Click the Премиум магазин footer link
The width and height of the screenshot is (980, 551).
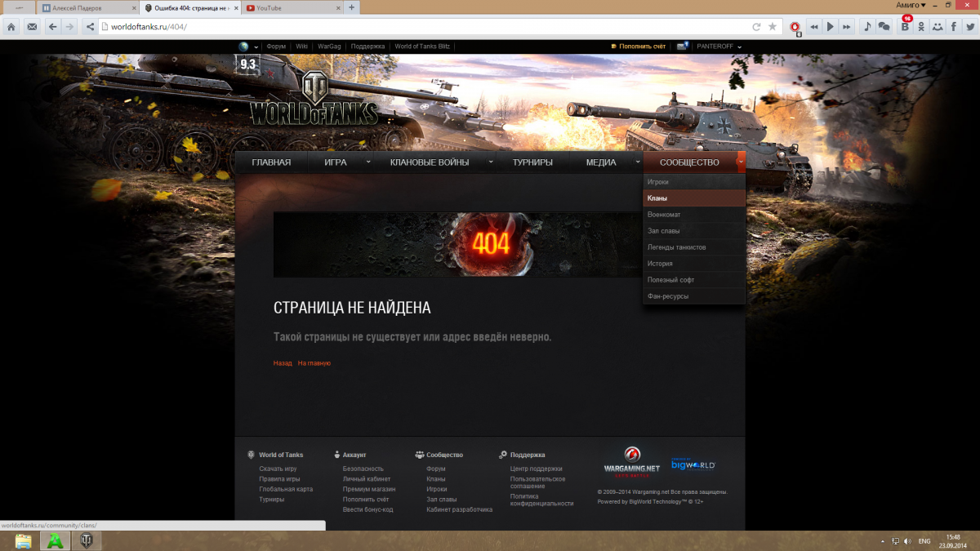[369, 489]
